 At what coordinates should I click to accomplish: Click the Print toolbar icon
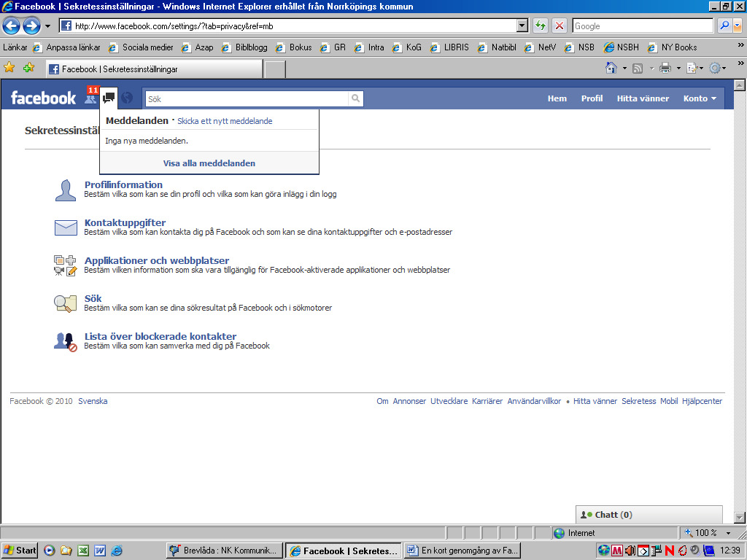[x=665, y=68]
